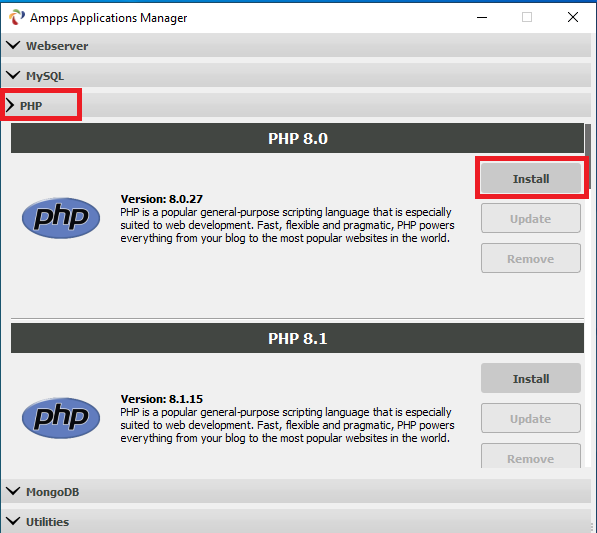The height and width of the screenshot is (533, 597).
Task: Click the Ampps logo in title bar
Action: tap(17, 17)
